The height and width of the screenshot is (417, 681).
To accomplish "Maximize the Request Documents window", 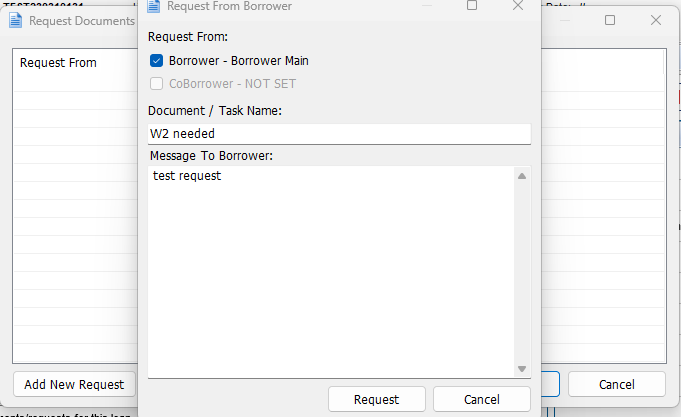I will 610,20.
